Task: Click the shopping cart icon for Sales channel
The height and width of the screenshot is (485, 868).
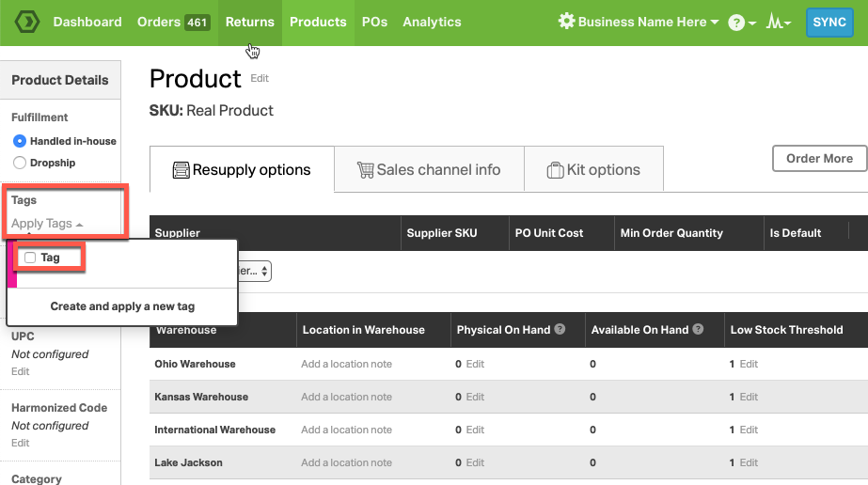Action: (x=366, y=170)
